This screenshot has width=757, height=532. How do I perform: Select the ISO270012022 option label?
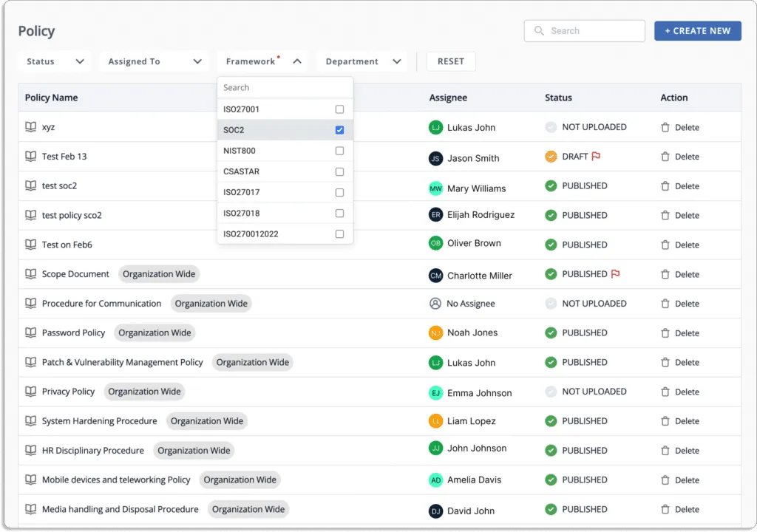pos(251,233)
